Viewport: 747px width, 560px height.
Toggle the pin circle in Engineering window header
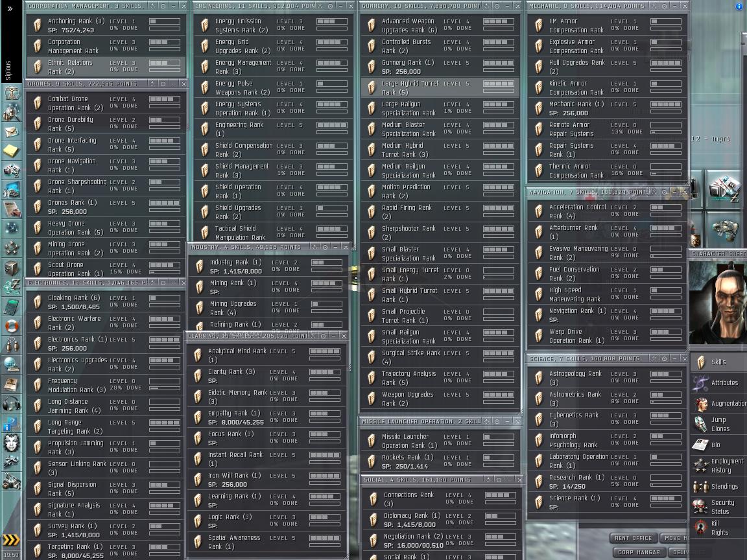tap(330, 6)
